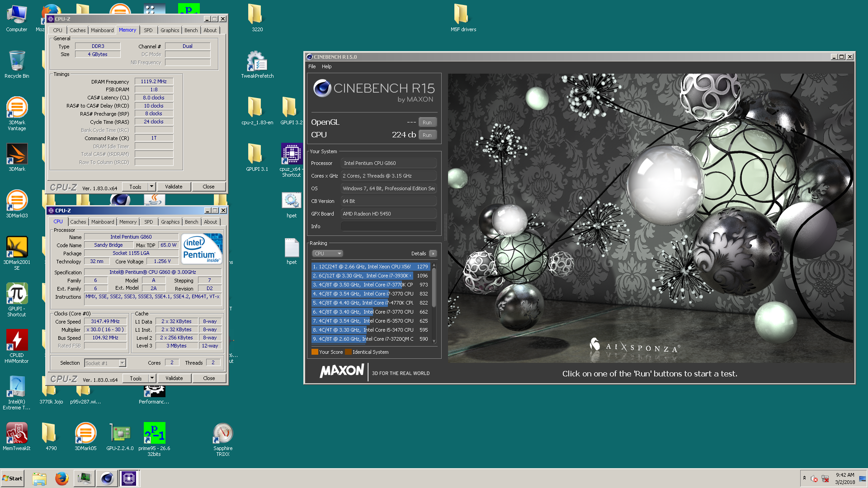
Task: Click Tools button in upper CPU-Z window
Action: pos(135,187)
